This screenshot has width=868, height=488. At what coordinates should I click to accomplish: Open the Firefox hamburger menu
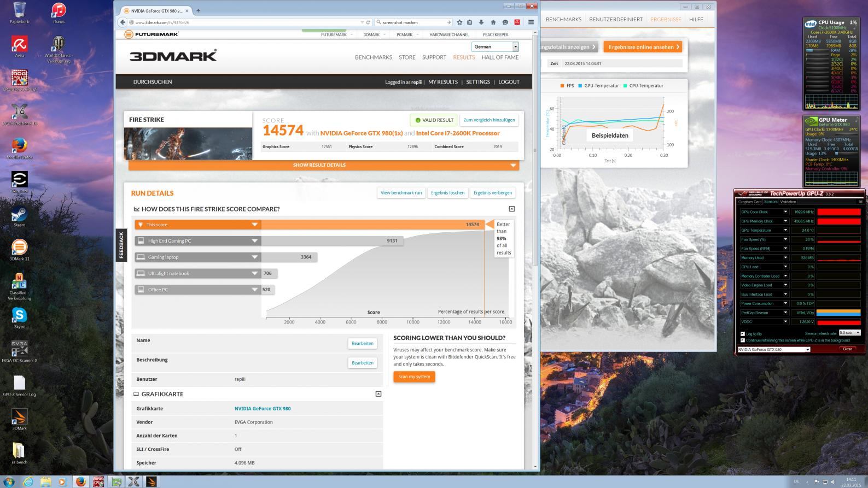click(x=531, y=22)
